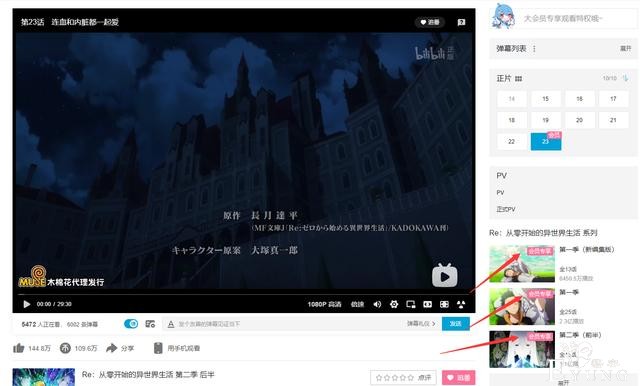Select episode 22
This screenshot has height=386, width=640.
click(x=512, y=141)
